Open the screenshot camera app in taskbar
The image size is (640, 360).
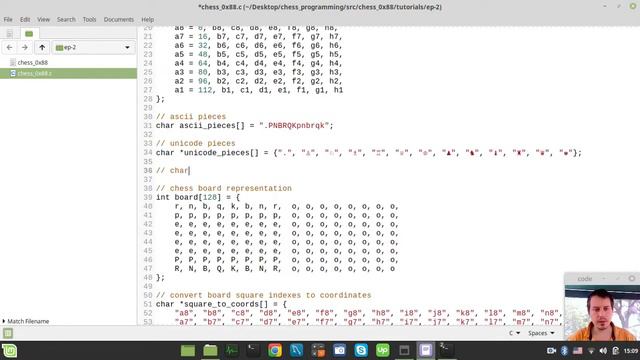[339, 351]
